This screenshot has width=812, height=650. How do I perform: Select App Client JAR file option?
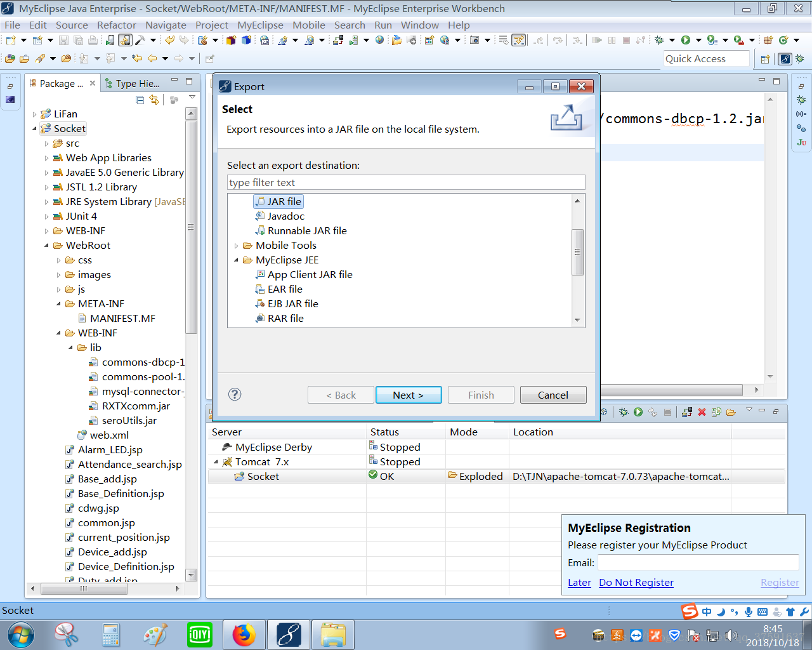310,275
